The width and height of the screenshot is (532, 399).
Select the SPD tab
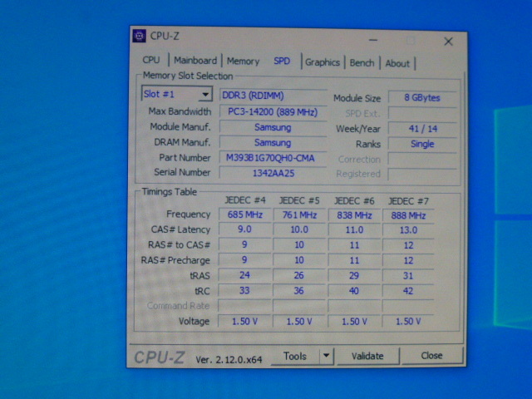tap(282, 61)
